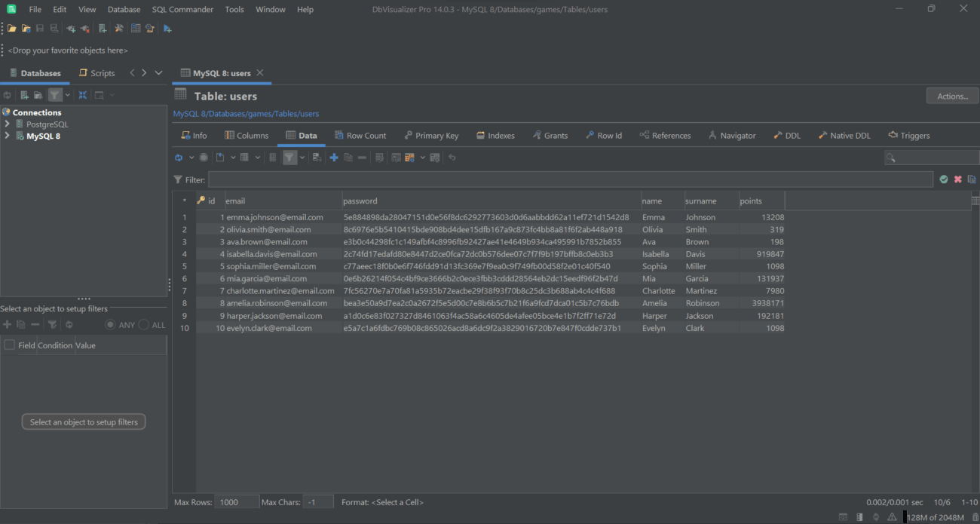
Task: Select the ANY filter radio button
Action: click(x=112, y=324)
